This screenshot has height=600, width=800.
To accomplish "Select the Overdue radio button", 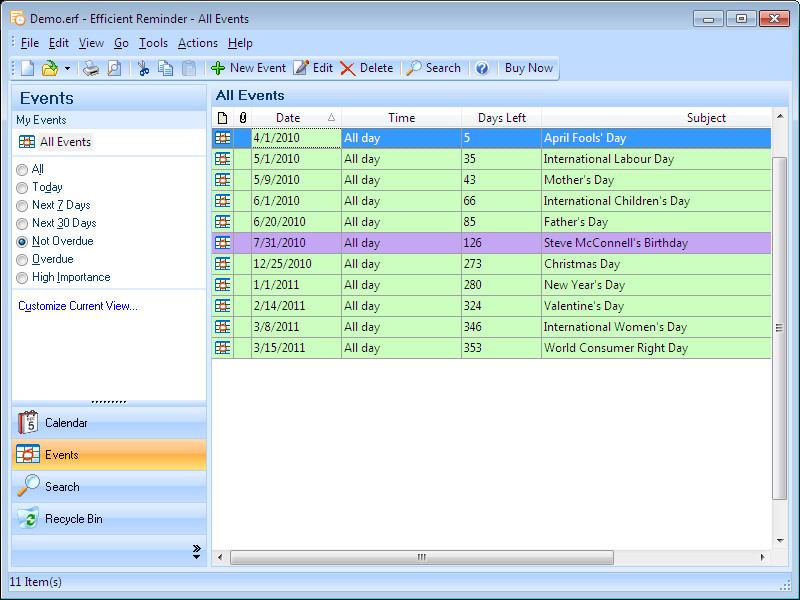I will (x=22, y=260).
